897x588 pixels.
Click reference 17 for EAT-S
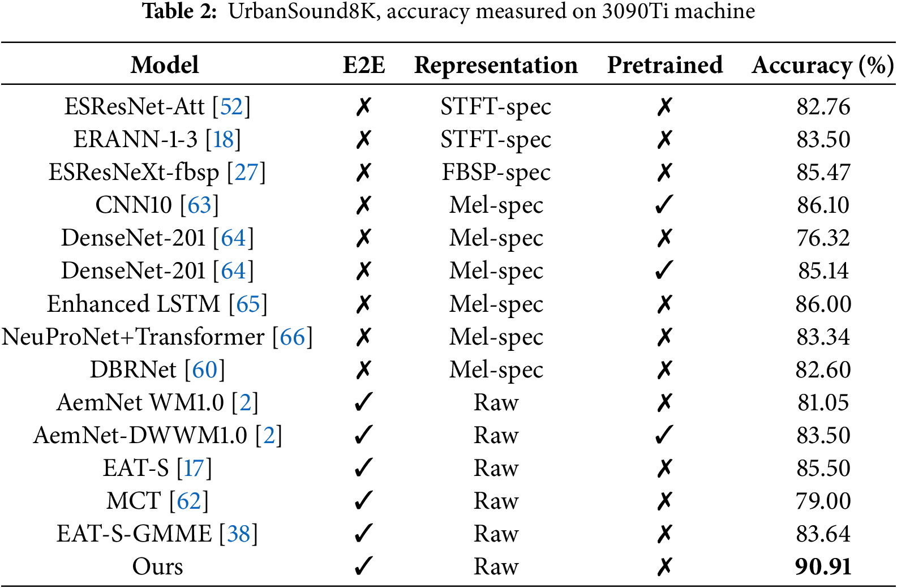point(194,468)
